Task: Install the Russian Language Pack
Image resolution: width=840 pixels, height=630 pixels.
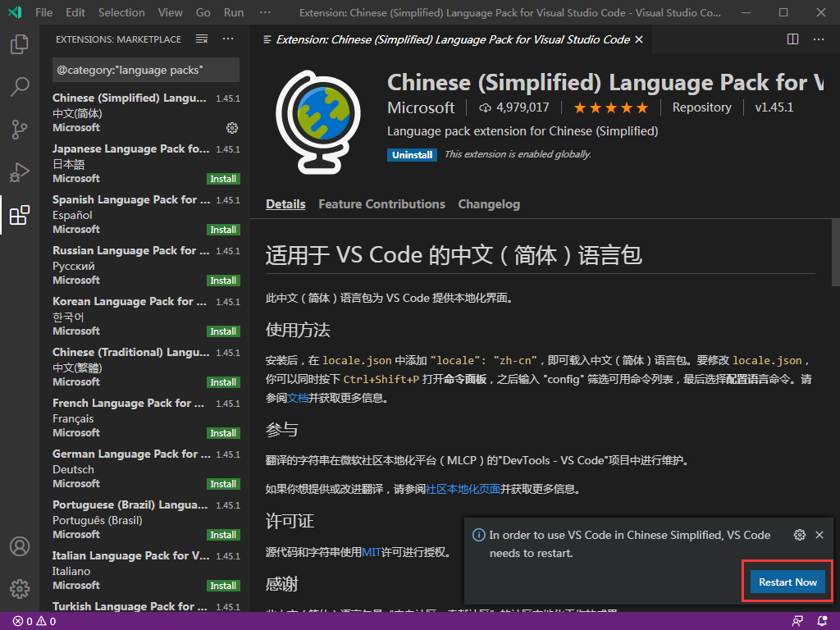Action: tap(223, 281)
